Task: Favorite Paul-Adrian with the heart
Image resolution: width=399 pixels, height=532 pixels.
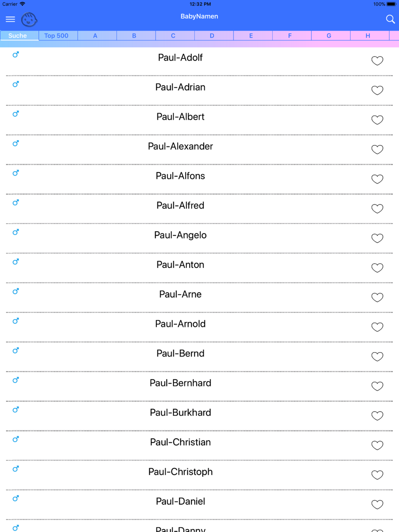Action: [377, 90]
